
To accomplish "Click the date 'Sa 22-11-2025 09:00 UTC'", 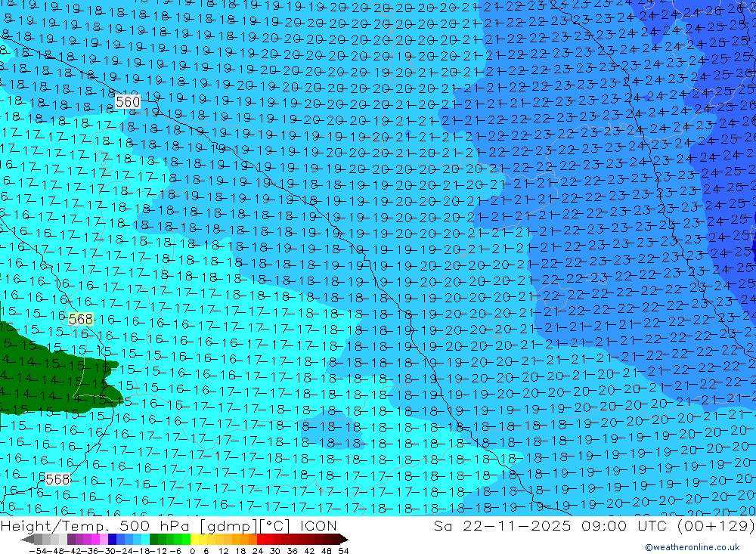I will 551,525.
